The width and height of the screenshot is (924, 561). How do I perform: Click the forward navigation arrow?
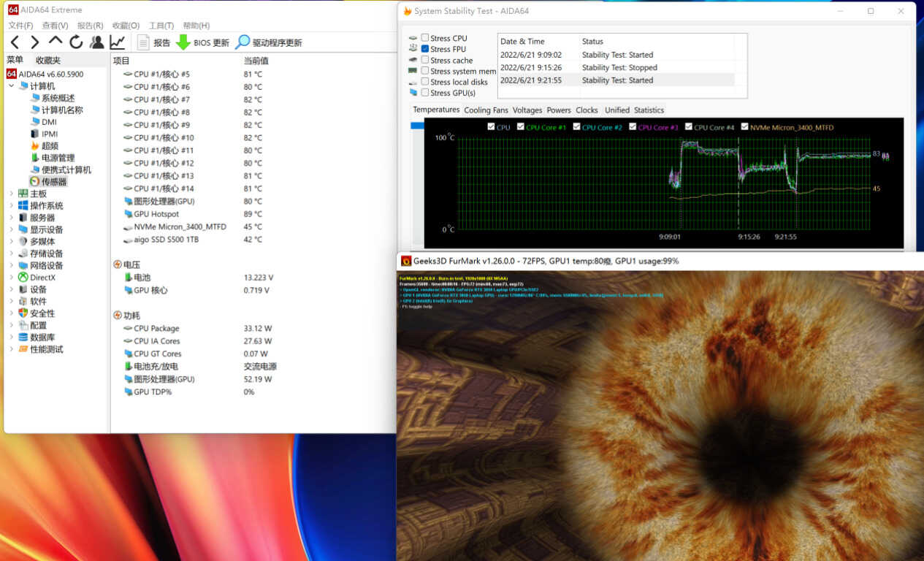click(x=34, y=42)
